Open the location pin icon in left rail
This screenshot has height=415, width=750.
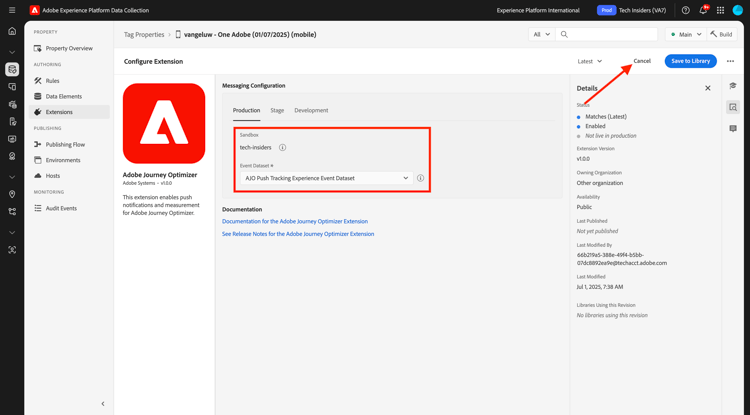pyautogui.click(x=12, y=194)
